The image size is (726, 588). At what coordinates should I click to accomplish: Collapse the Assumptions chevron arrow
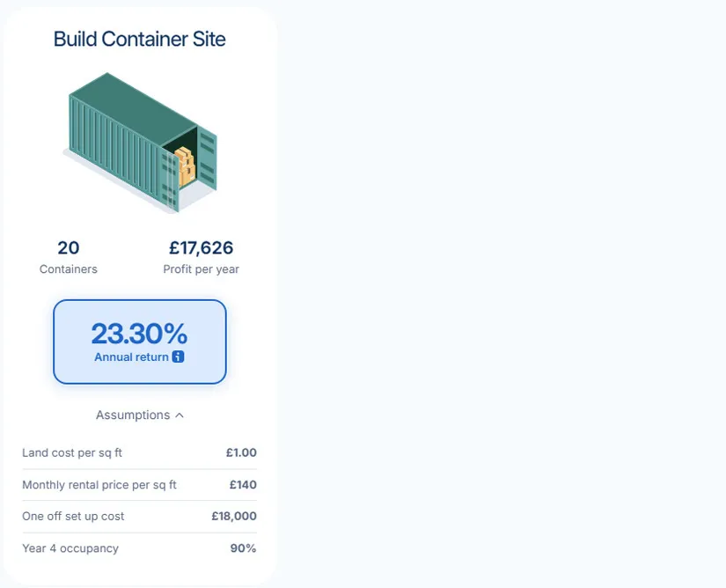tap(180, 415)
